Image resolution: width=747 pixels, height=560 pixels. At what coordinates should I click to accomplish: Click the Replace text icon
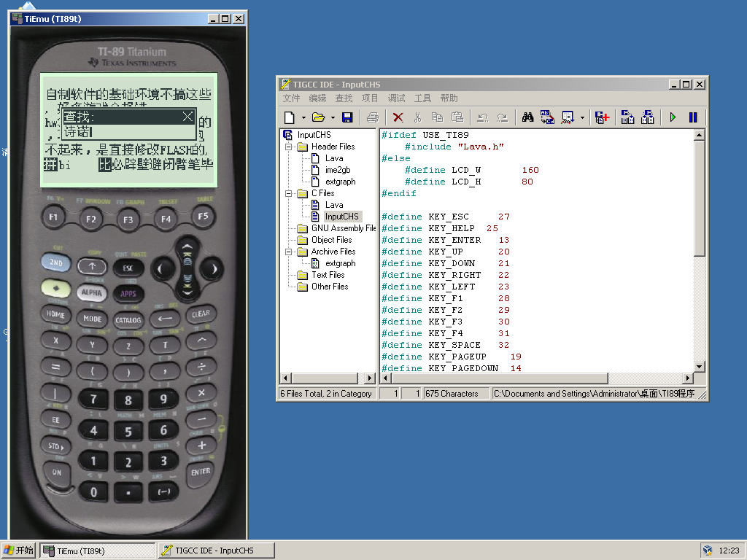[x=547, y=117]
